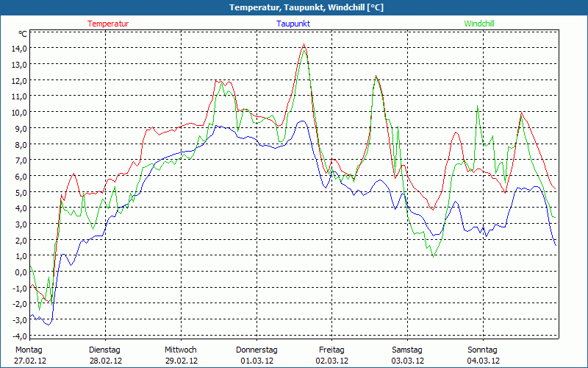Click the 2,0 y-axis value
This screenshot has height=368, width=588.
[x=21, y=240]
